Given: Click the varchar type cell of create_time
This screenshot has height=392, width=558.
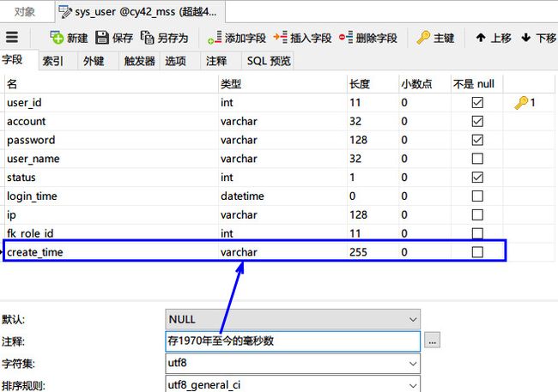Looking at the screenshot, I should 282,252.
